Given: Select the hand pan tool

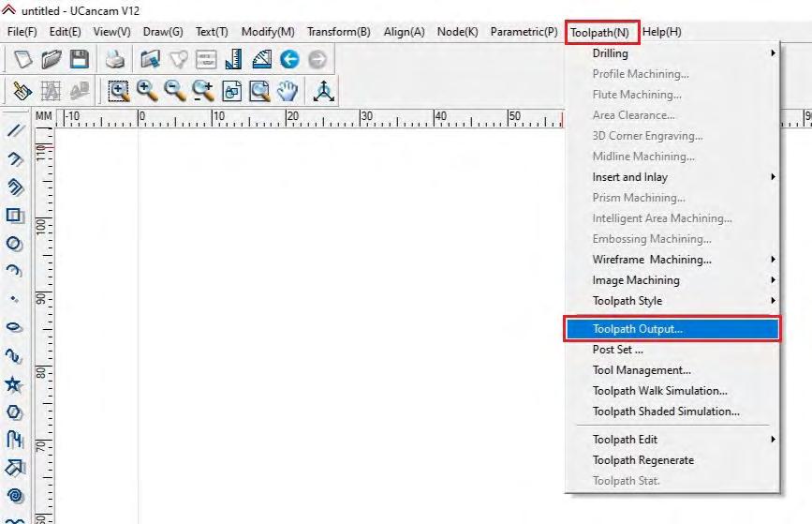Looking at the screenshot, I should click(x=288, y=91).
